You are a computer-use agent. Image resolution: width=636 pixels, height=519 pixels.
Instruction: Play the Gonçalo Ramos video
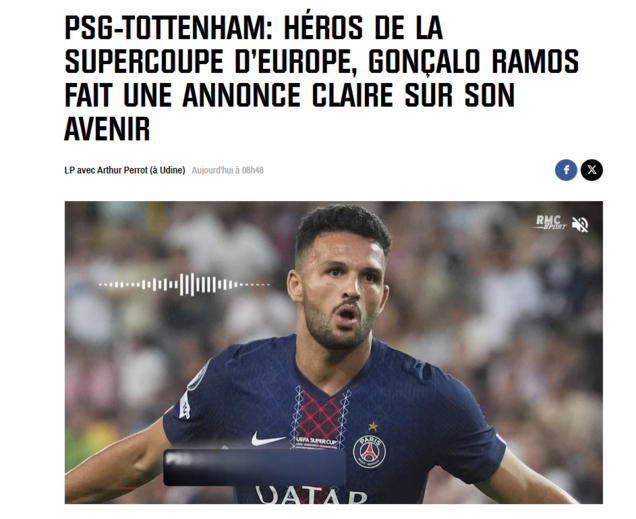click(x=333, y=352)
